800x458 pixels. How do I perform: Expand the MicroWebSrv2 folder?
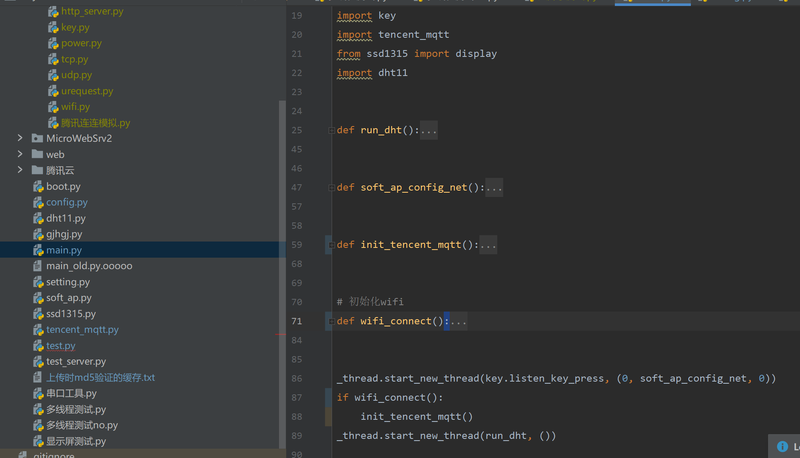[20, 138]
